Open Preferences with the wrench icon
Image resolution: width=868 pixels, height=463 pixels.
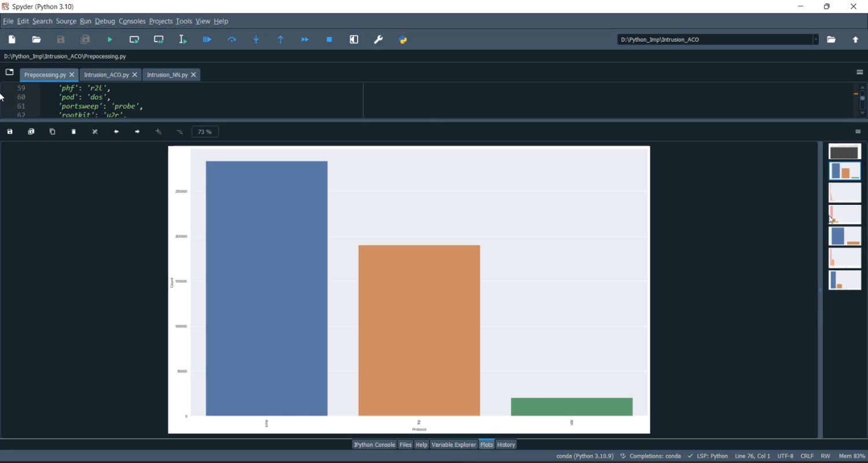click(378, 40)
